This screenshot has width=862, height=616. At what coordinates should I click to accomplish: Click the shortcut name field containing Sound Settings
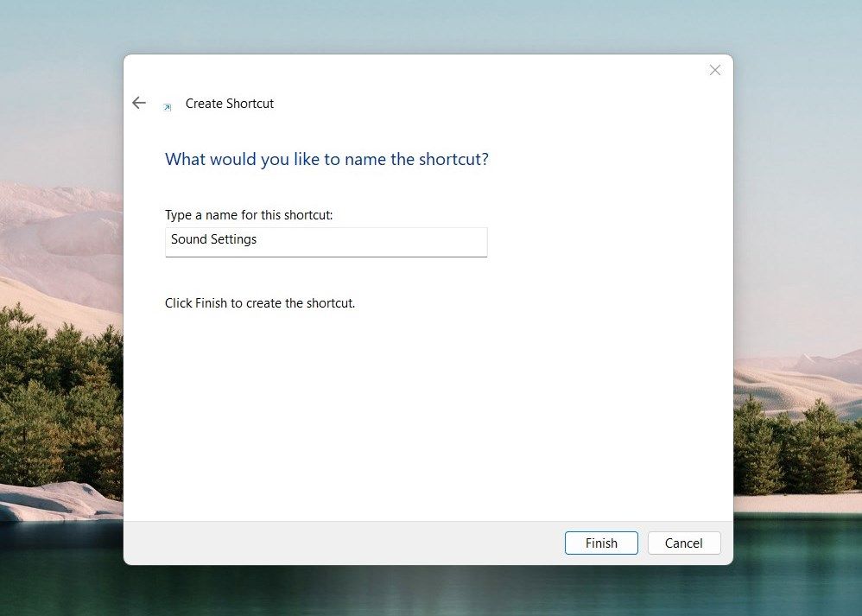point(326,242)
